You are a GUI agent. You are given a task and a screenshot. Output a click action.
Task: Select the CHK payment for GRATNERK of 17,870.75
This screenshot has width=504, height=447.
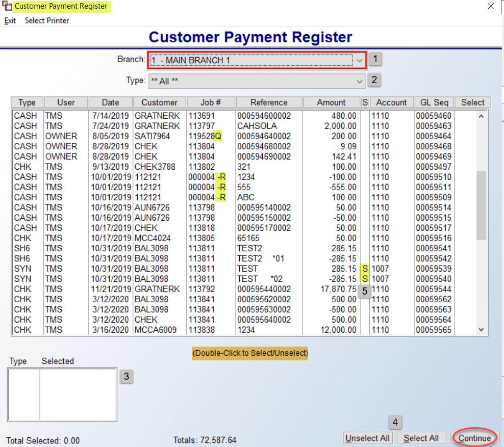(x=204, y=289)
